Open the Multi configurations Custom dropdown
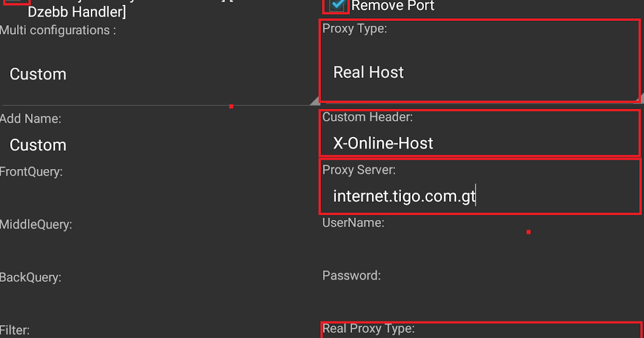This screenshot has width=644, height=338. pyautogui.click(x=161, y=74)
